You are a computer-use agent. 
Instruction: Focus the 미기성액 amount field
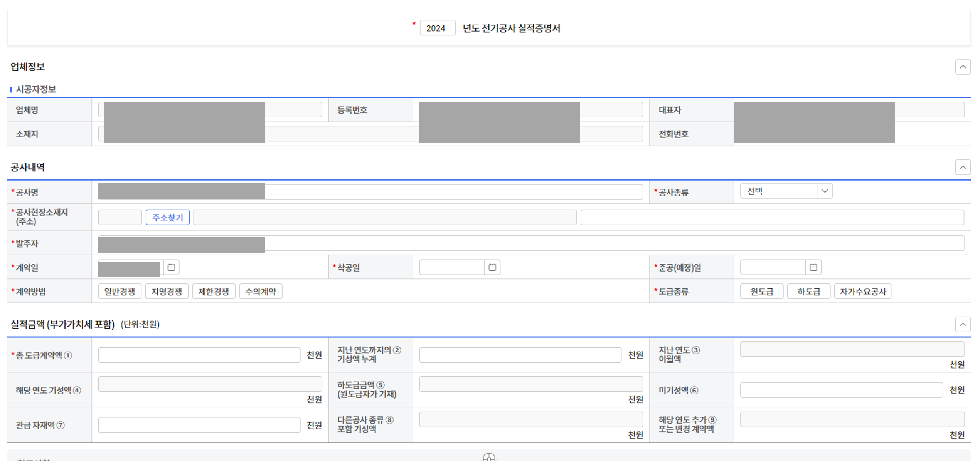click(841, 390)
